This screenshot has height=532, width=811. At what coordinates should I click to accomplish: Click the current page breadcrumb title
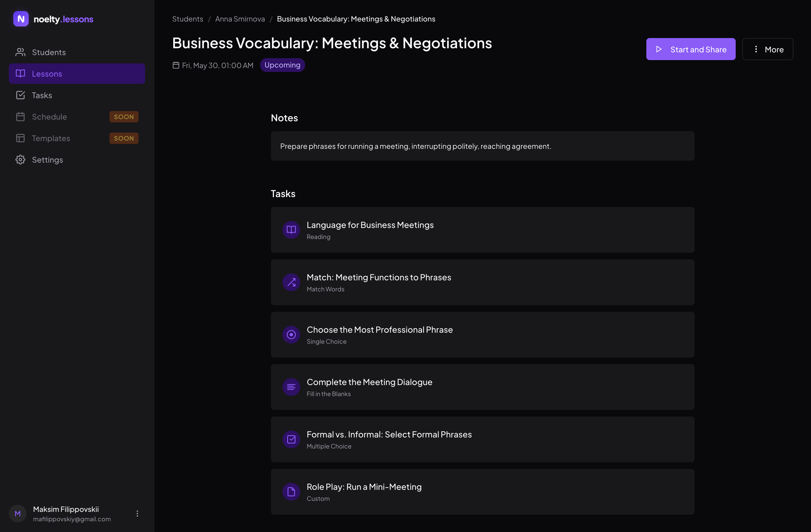(x=356, y=19)
